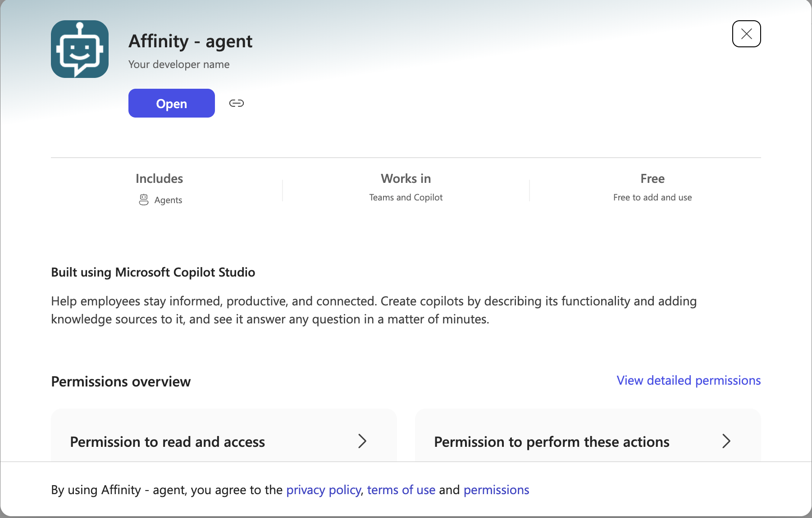Click the Affinity agent robot app icon
Image resolution: width=812 pixels, height=518 pixels.
click(80, 49)
